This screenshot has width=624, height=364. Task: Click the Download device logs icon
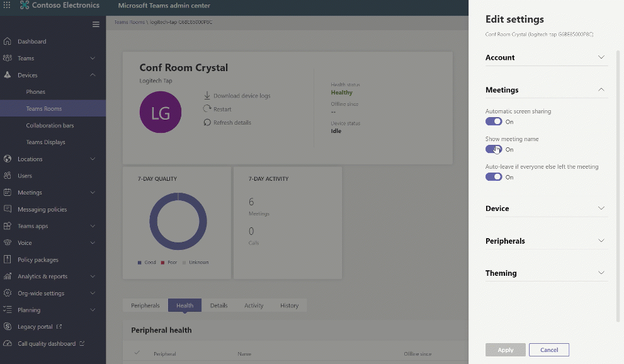coord(207,96)
